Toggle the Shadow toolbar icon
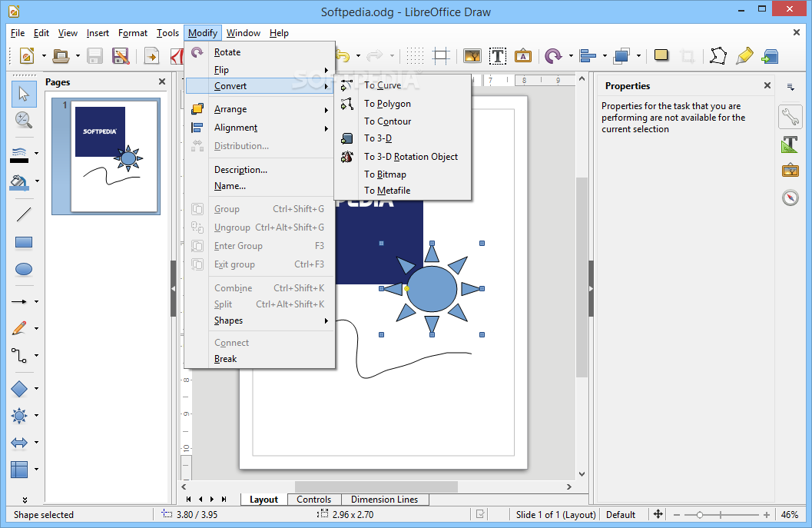The width and height of the screenshot is (812, 528). coord(661,55)
